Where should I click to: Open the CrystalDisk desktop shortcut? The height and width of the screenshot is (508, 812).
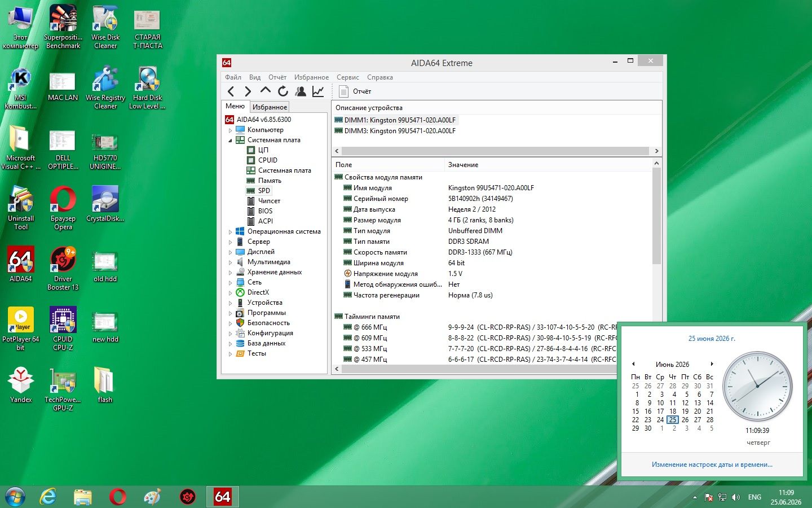tap(105, 204)
